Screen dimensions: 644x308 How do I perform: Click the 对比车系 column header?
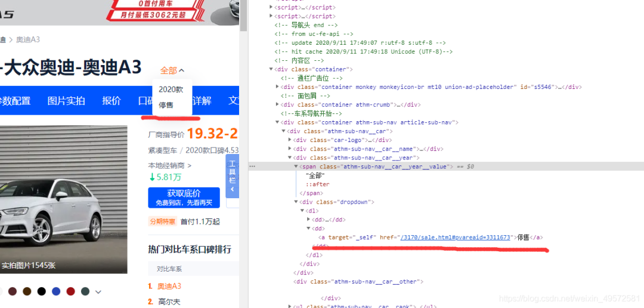169,269
